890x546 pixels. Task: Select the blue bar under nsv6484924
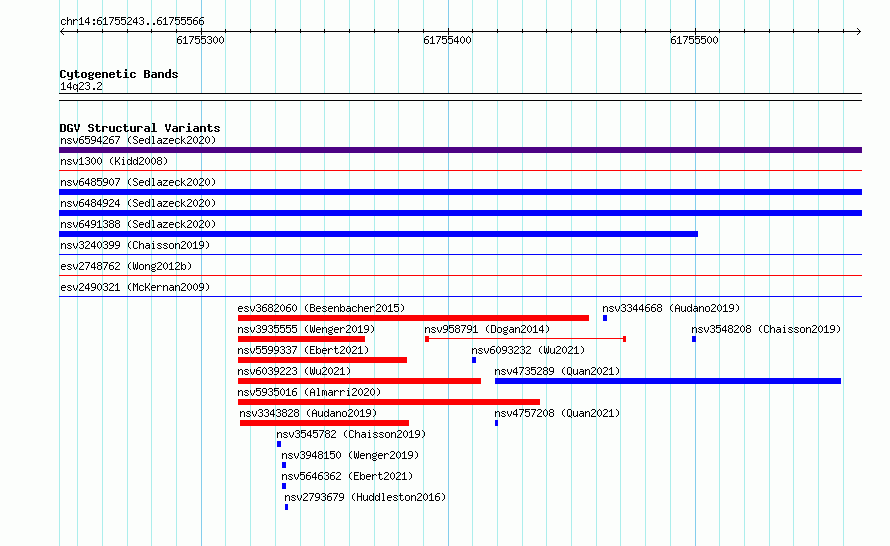click(x=460, y=213)
